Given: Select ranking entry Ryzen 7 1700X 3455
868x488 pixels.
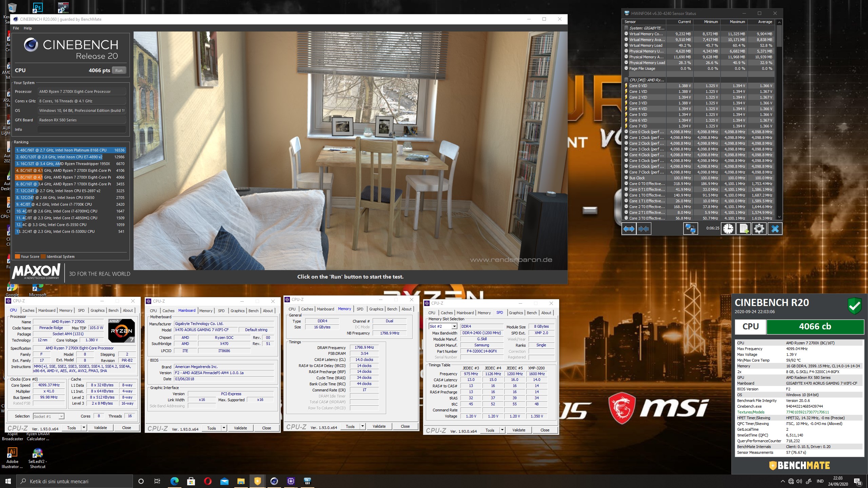Looking at the screenshot, I should (71, 184).
